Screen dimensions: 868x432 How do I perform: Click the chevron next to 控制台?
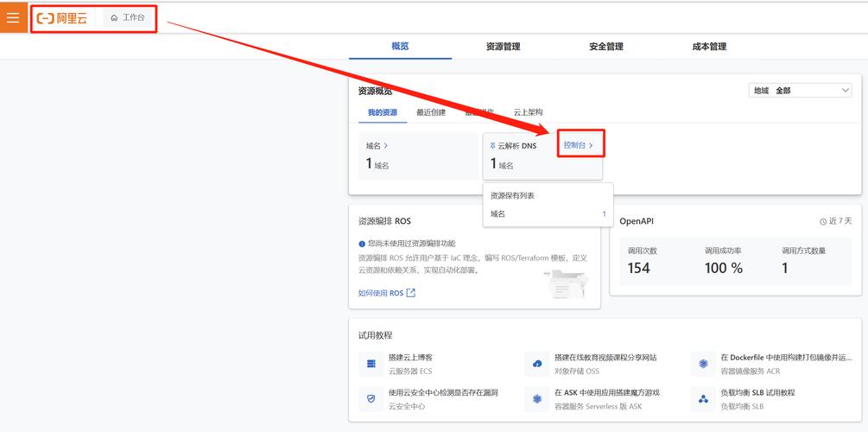(592, 145)
